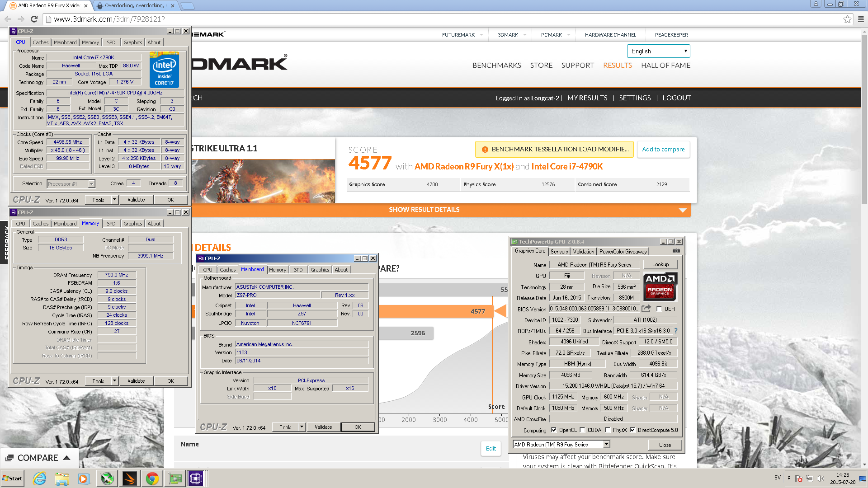Select SPD tab in Memory CPU-Z window
This screenshot has width=868, height=488.
click(x=111, y=224)
